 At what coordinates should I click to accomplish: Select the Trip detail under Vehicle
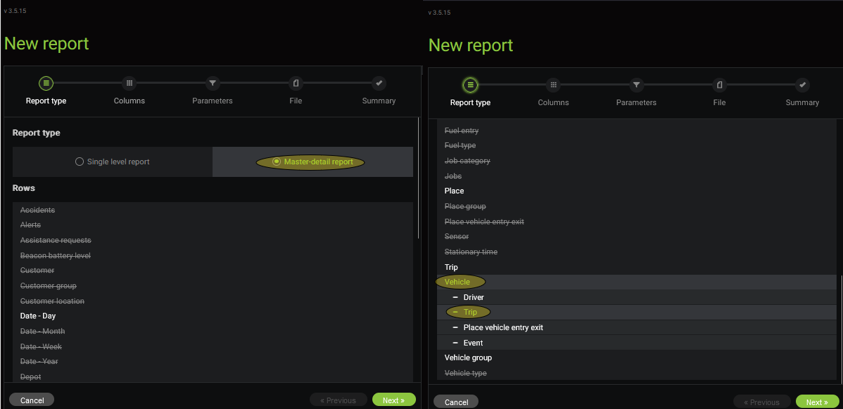[470, 312]
